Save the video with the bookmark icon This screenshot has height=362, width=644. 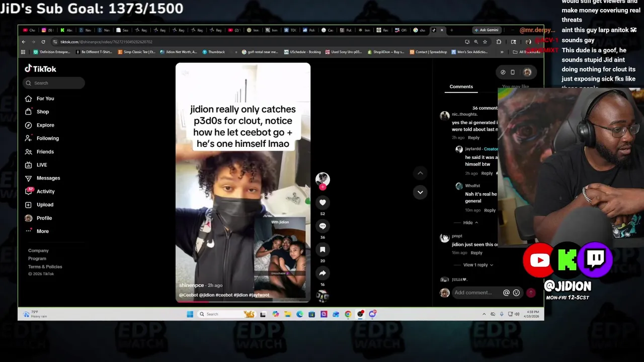(323, 249)
